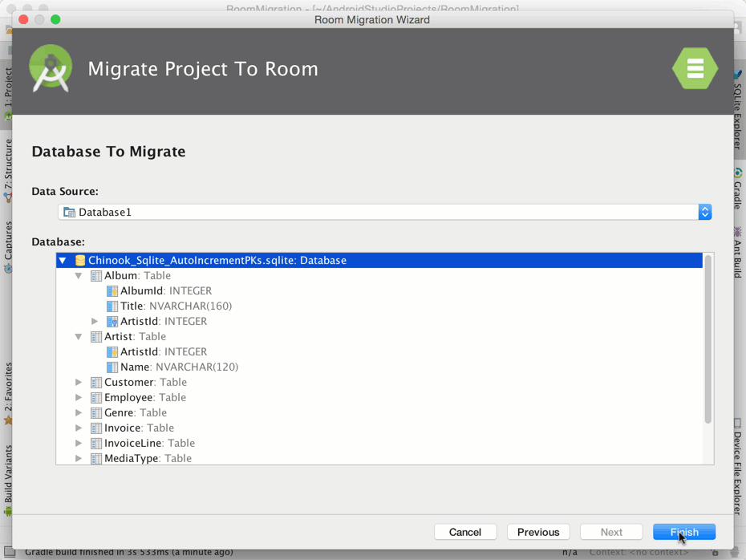Open the SQLite Explorer tool window tab

coord(737,110)
